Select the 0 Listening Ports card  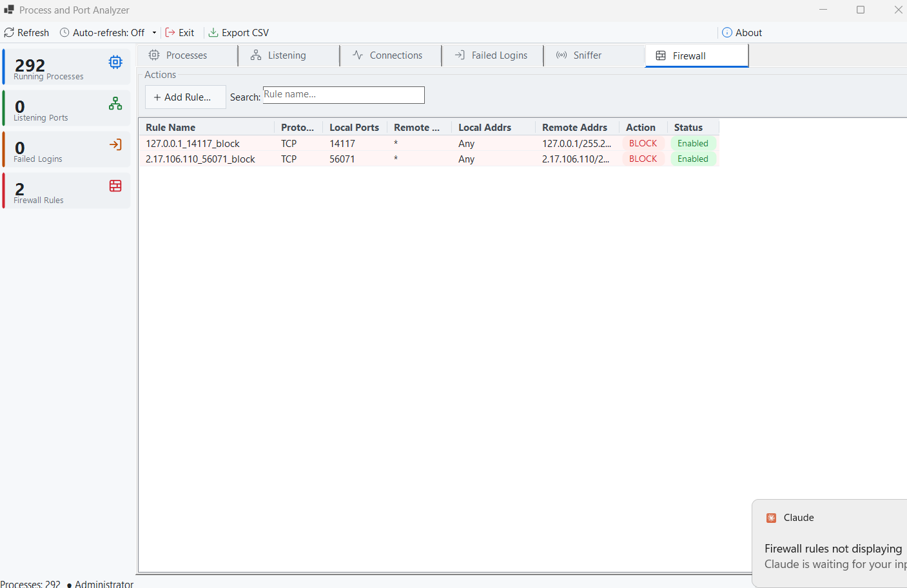click(x=66, y=108)
